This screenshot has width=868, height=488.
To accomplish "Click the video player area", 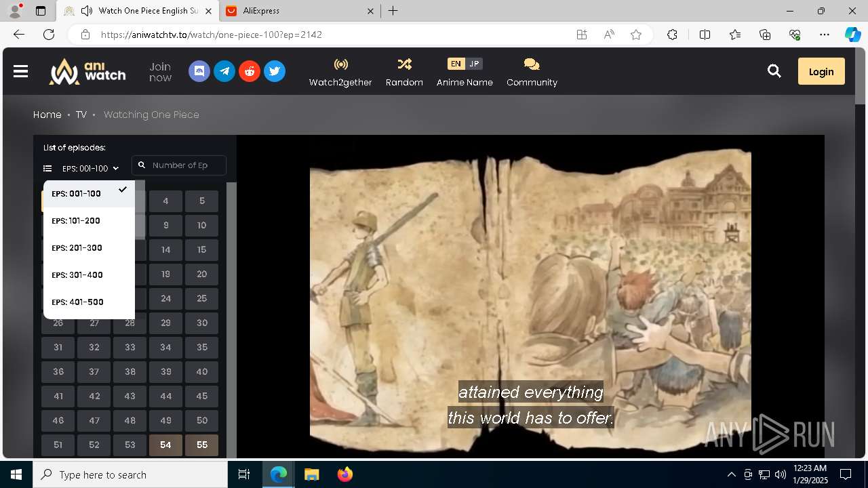I will [x=530, y=297].
